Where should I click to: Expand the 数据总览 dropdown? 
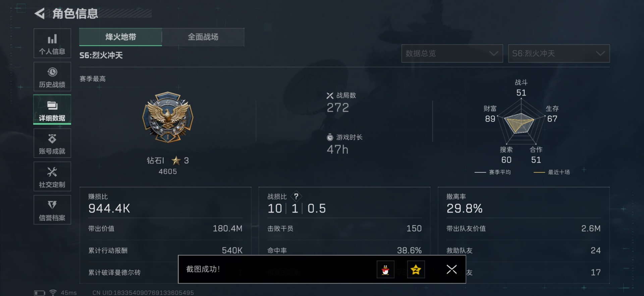point(452,54)
